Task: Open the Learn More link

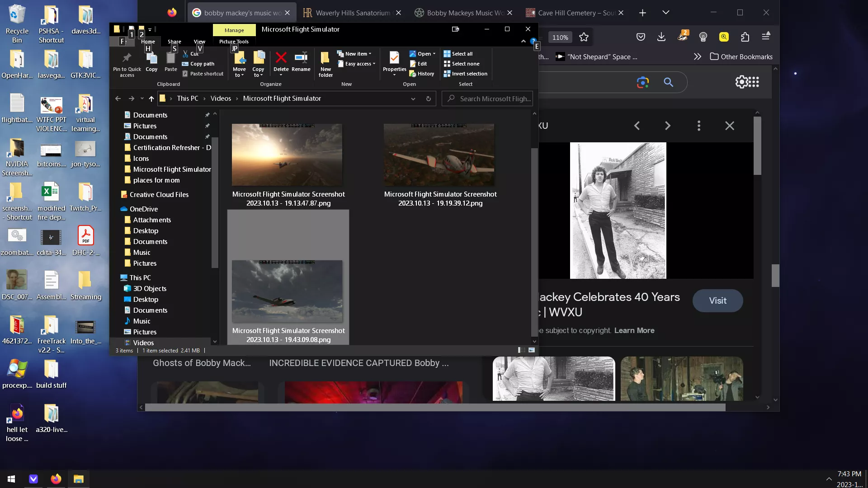Action: click(634, 331)
